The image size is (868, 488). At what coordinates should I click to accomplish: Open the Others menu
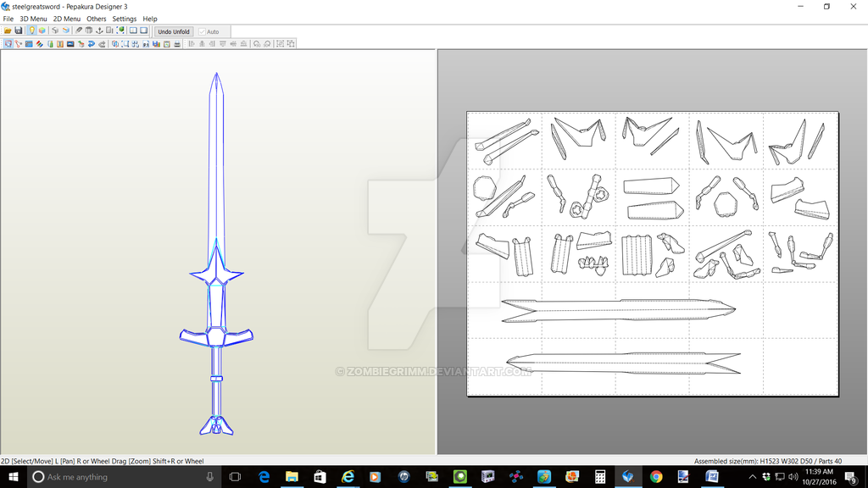pyautogui.click(x=97, y=19)
